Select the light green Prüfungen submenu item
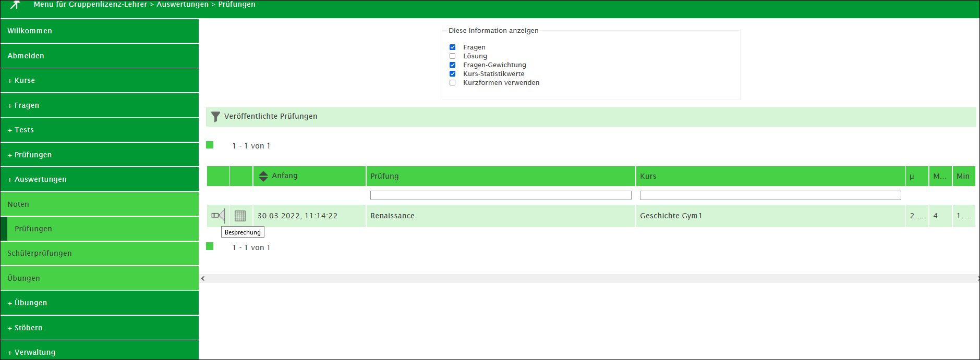Screen dimensions: 980x360 point(100,229)
